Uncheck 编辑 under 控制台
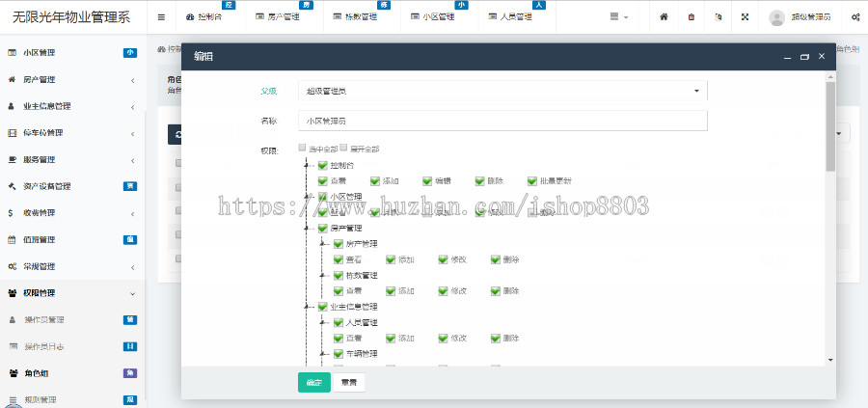The width and height of the screenshot is (868, 408). (x=427, y=180)
